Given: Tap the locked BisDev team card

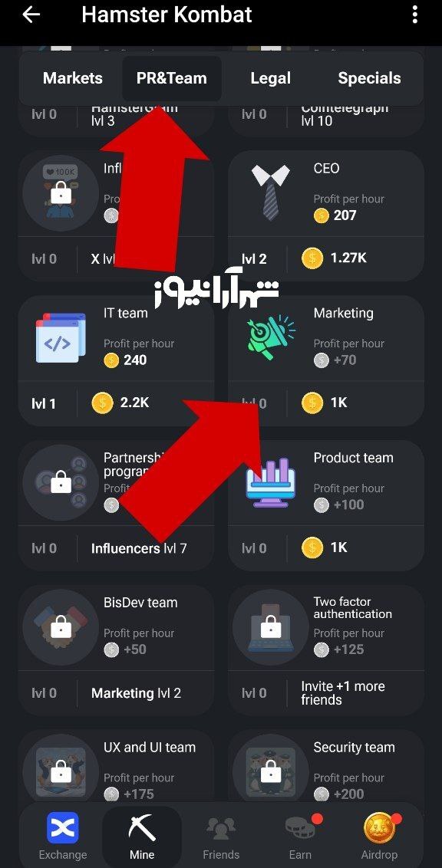Looking at the screenshot, I should [x=117, y=650].
